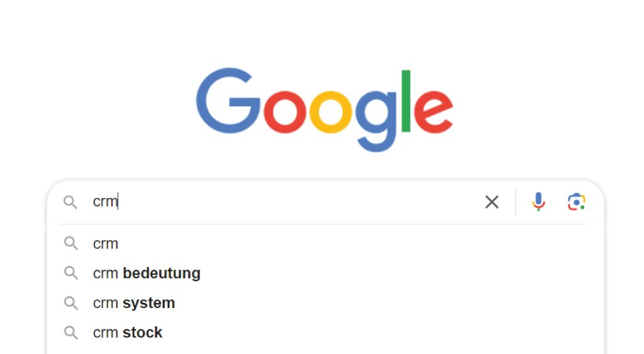The height and width of the screenshot is (354, 644).
Task: Click the magnifier icon inside search box
Action: (x=70, y=202)
